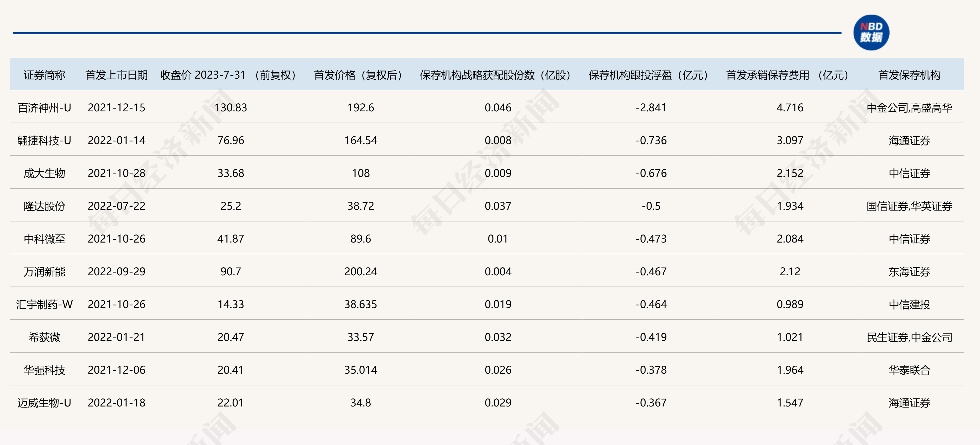Click closing price 41.87

coord(231,238)
